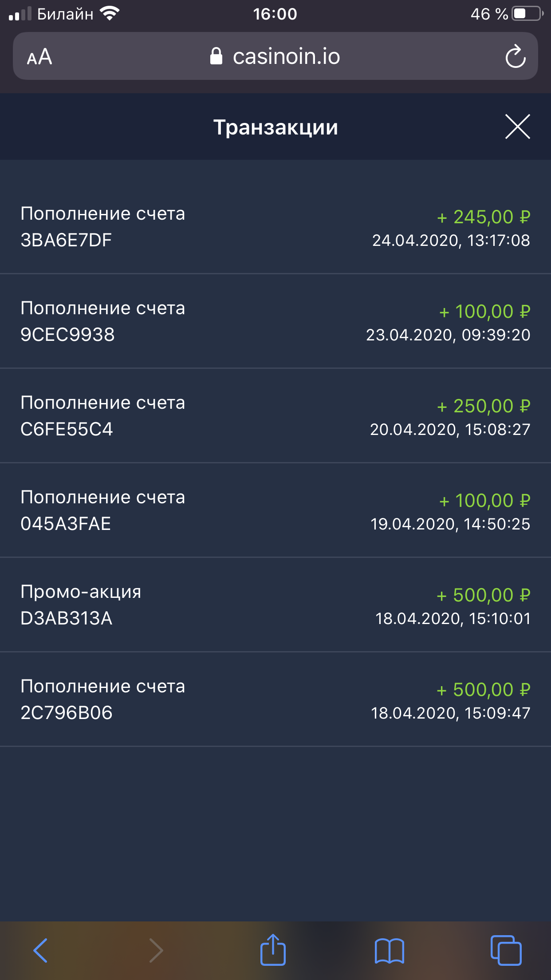Tap the battery indicator in status bar
Viewport: 551px width, 980px height.
tap(527, 14)
